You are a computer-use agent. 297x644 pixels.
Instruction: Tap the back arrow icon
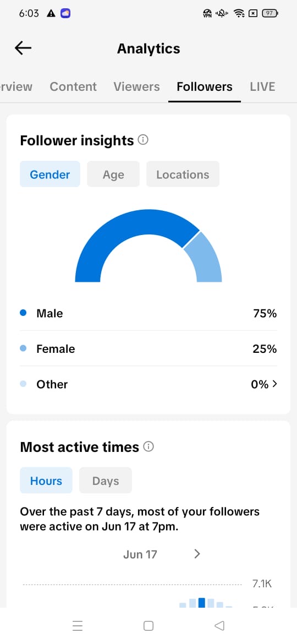point(23,48)
